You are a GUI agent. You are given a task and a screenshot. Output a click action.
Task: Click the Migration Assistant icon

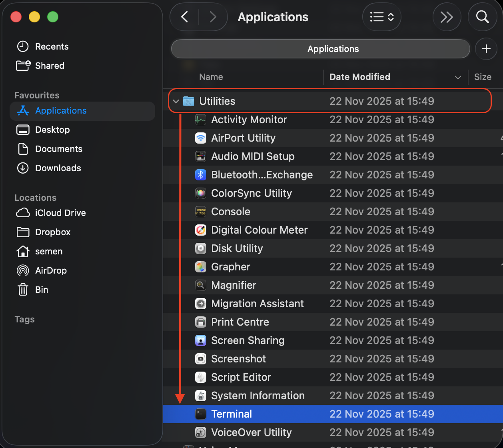coord(200,304)
